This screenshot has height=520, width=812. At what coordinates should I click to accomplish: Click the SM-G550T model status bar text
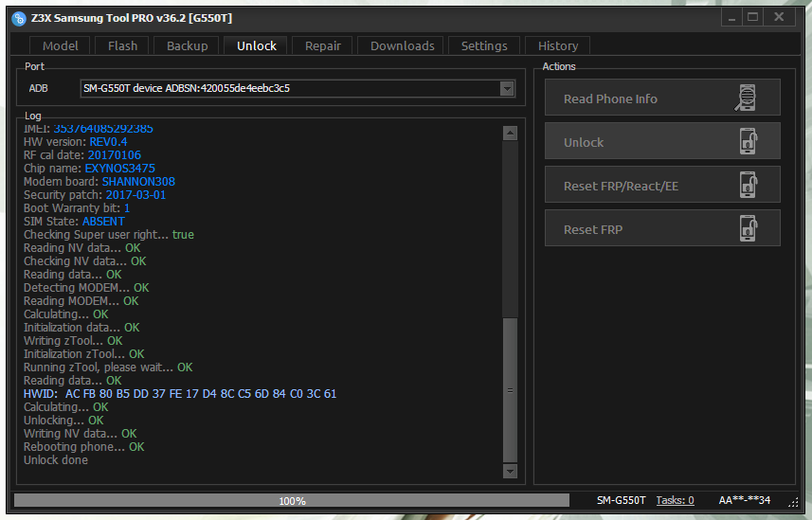(x=621, y=500)
